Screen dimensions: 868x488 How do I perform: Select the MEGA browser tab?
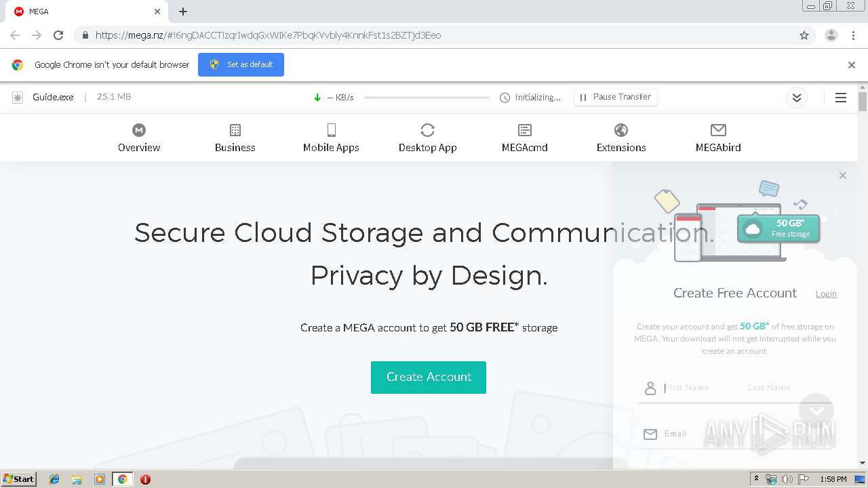click(88, 12)
